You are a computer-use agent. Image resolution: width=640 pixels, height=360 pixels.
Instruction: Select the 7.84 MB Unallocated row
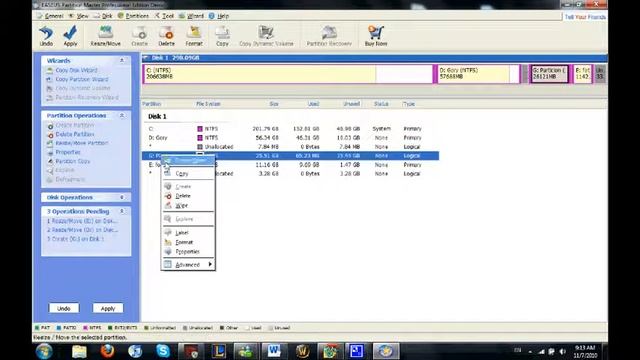pos(290,147)
